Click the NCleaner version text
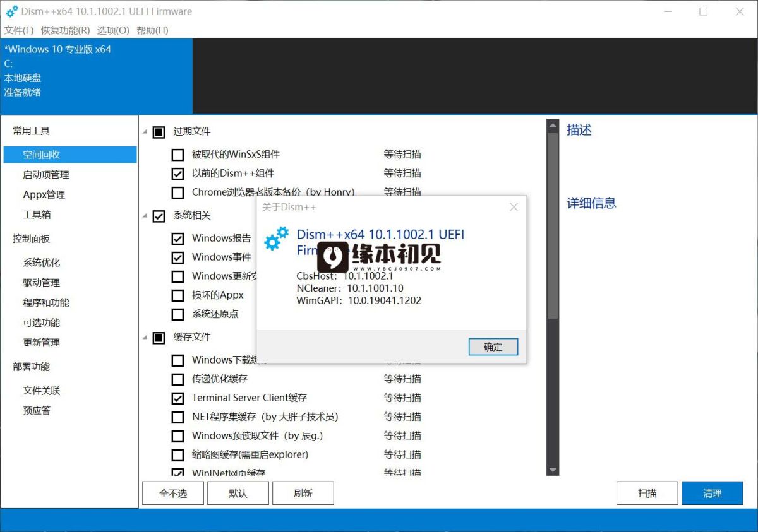Screen dimensions: 758x532 (x=350, y=288)
